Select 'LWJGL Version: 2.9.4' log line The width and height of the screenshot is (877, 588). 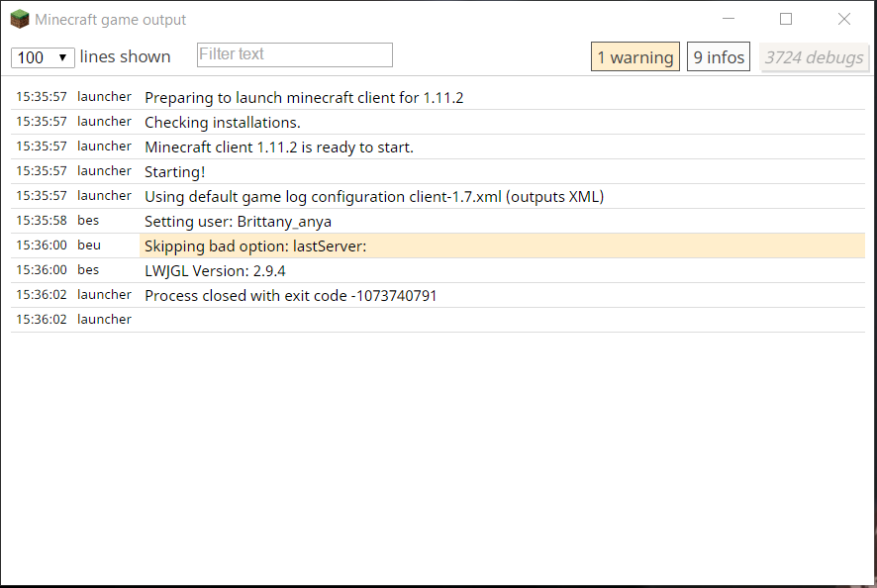point(438,270)
